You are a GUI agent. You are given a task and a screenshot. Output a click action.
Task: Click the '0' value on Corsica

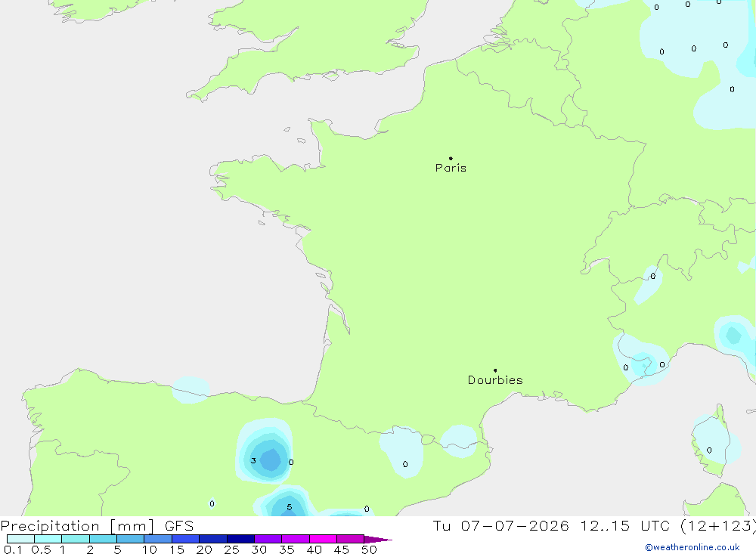tap(709, 450)
